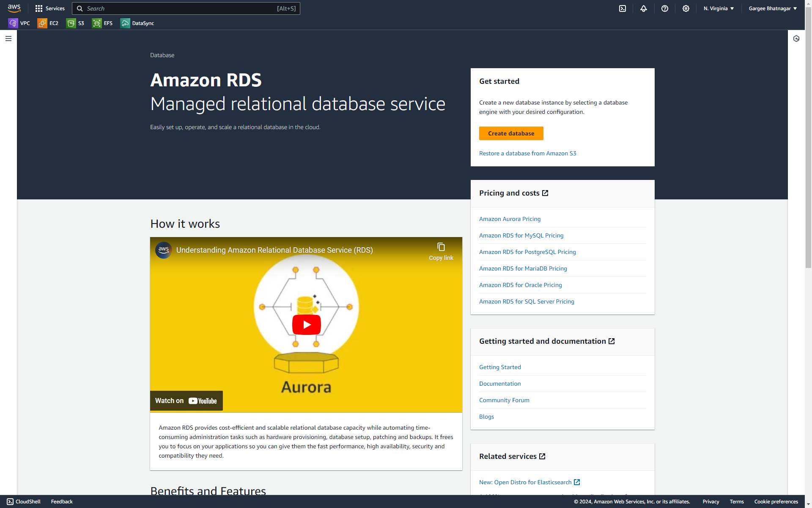Open CloudShell in the footer bar
This screenshot has width=812, height=508.
[x=24, y=502]
